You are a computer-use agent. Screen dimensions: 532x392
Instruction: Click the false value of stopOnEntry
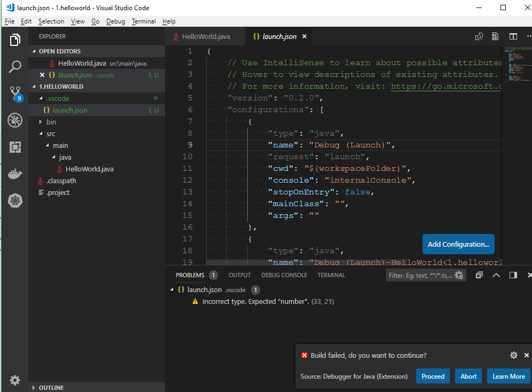pos(358,192)
